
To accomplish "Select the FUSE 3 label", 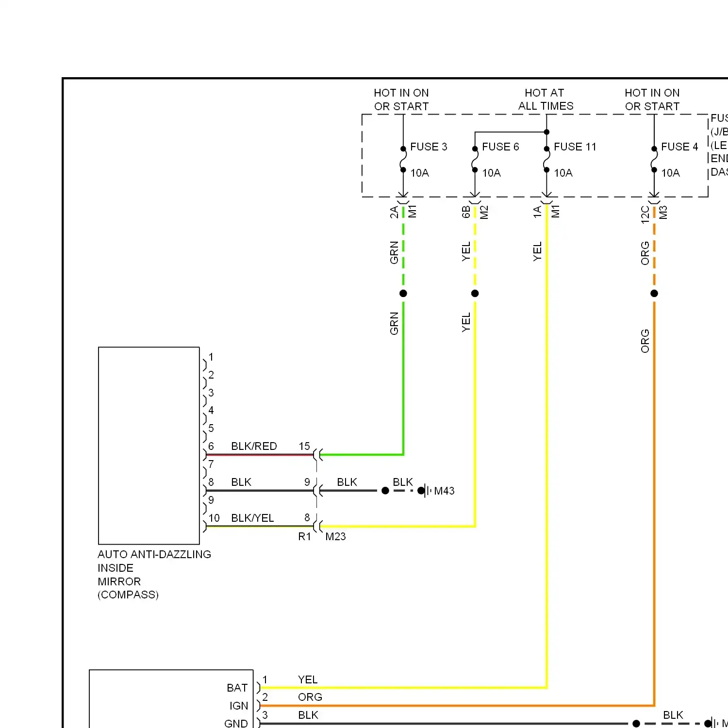I will [429, 147].
